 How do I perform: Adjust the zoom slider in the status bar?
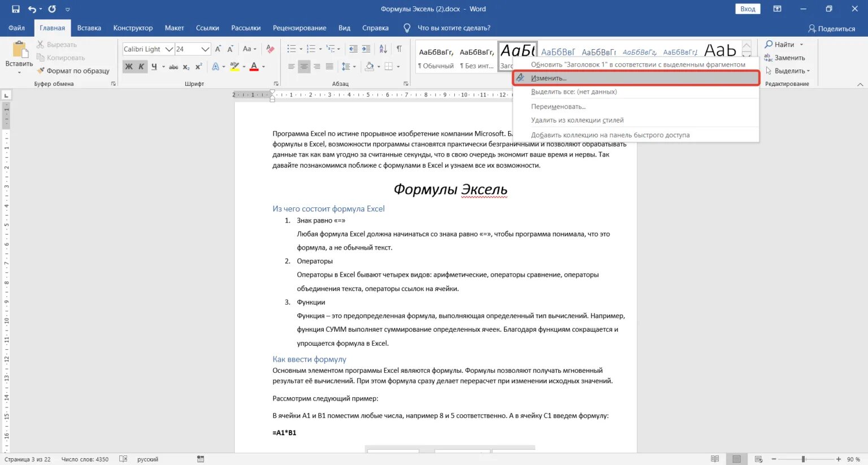click(x=803, y=459)
